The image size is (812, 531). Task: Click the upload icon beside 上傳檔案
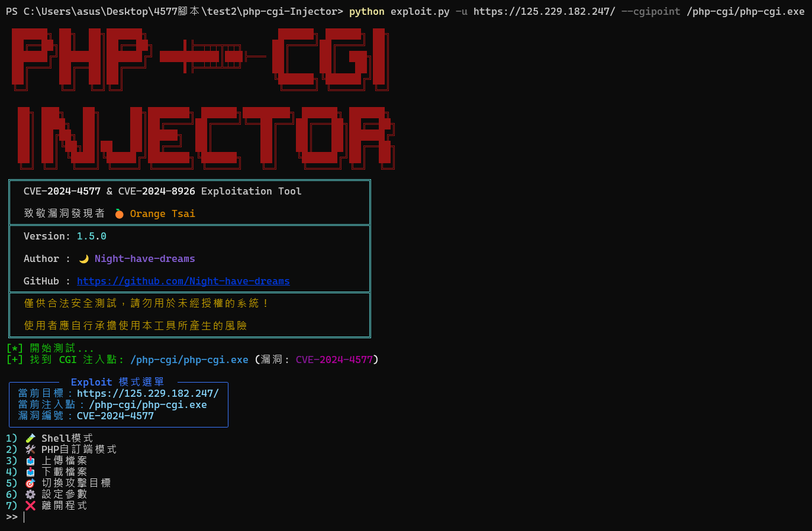point(30,461)
